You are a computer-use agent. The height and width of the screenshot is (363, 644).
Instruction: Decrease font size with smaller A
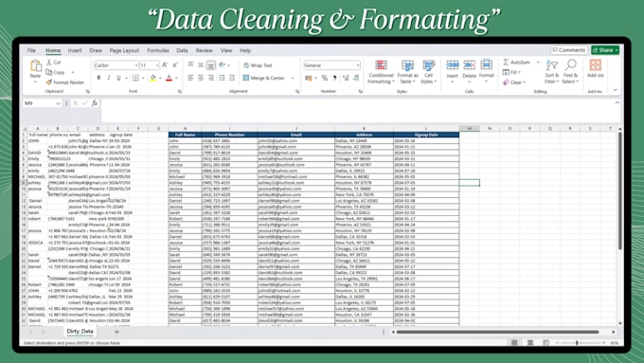point(175,65)
